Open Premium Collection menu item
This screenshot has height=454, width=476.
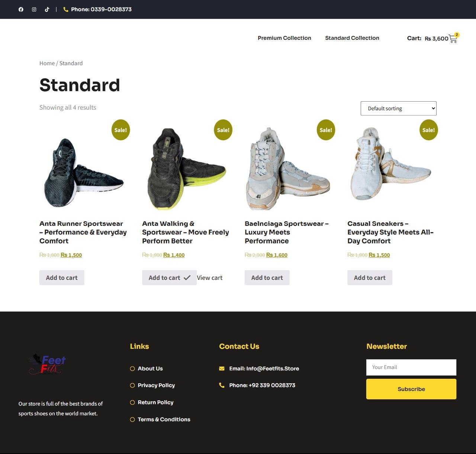point(284,38)
